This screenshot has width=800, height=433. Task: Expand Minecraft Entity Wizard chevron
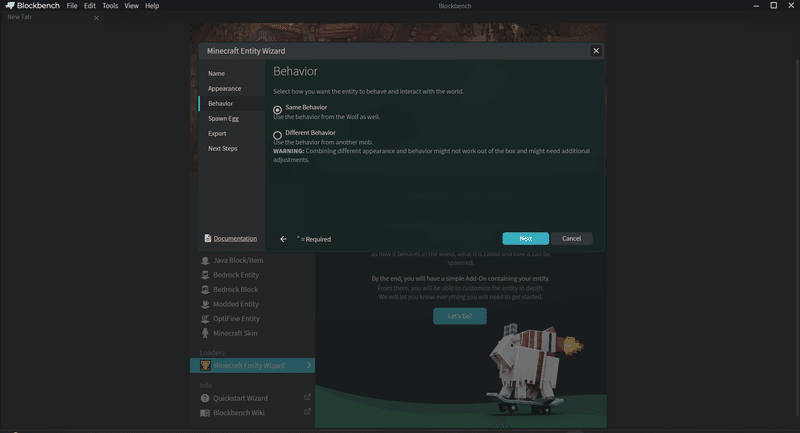click(x=309, y=365)
